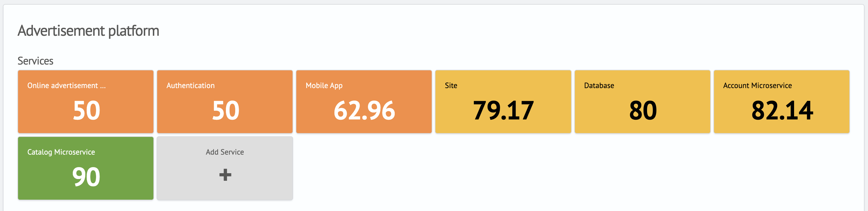Click the 82.14 Account Microservice score
The image size is (868, 211).
point(782,110)
